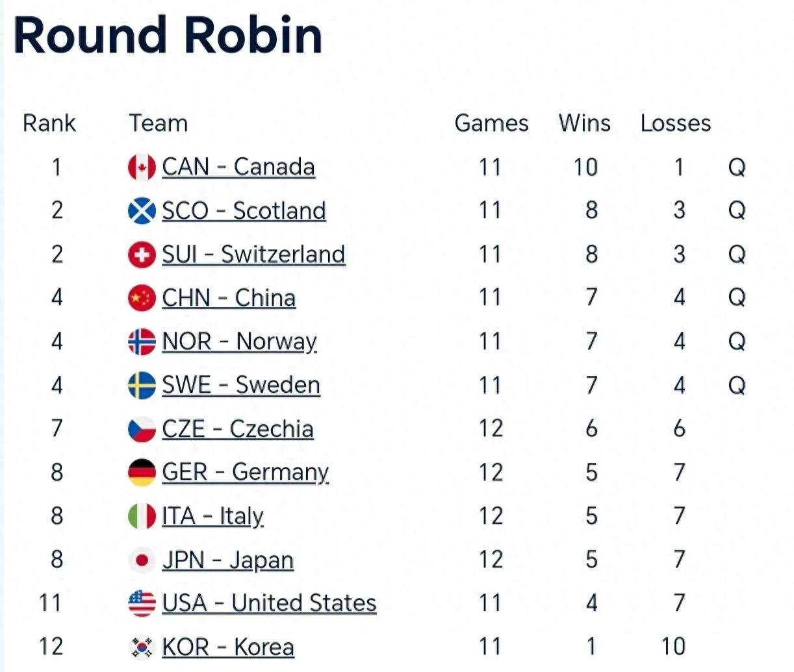Click the Rank column header
The height and width of the screenshot is (672, 794).
[49, 123]
